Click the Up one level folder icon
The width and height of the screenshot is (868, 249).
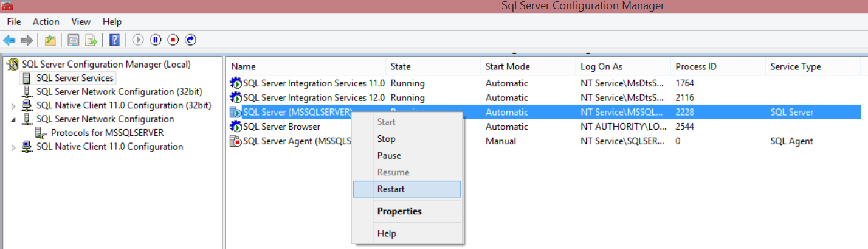pos(50,40)
